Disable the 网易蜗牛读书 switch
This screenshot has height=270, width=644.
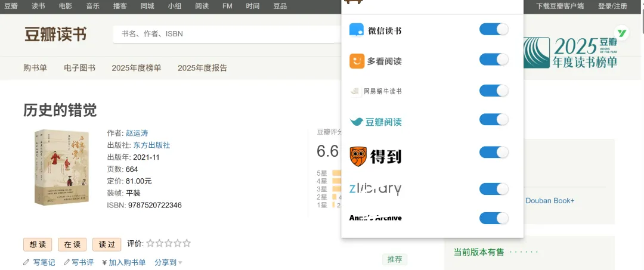pyautogui.click(x=494, y=91)
